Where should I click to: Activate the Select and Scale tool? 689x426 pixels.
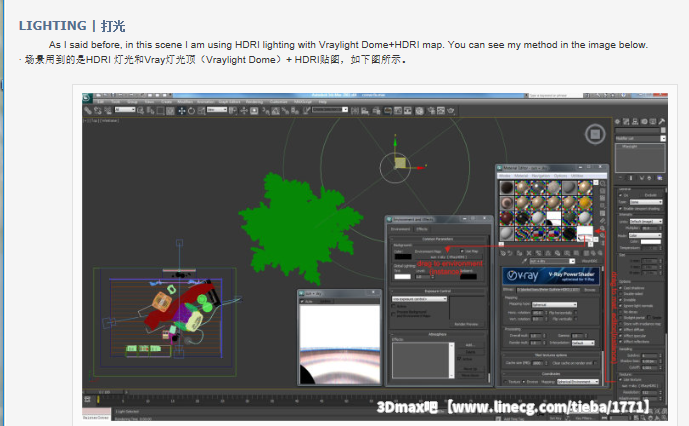[x=201, y=111]
